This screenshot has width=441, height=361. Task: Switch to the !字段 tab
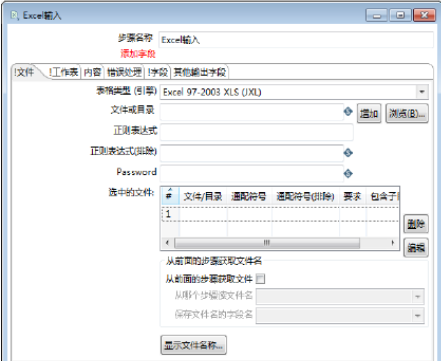point(158,72)
